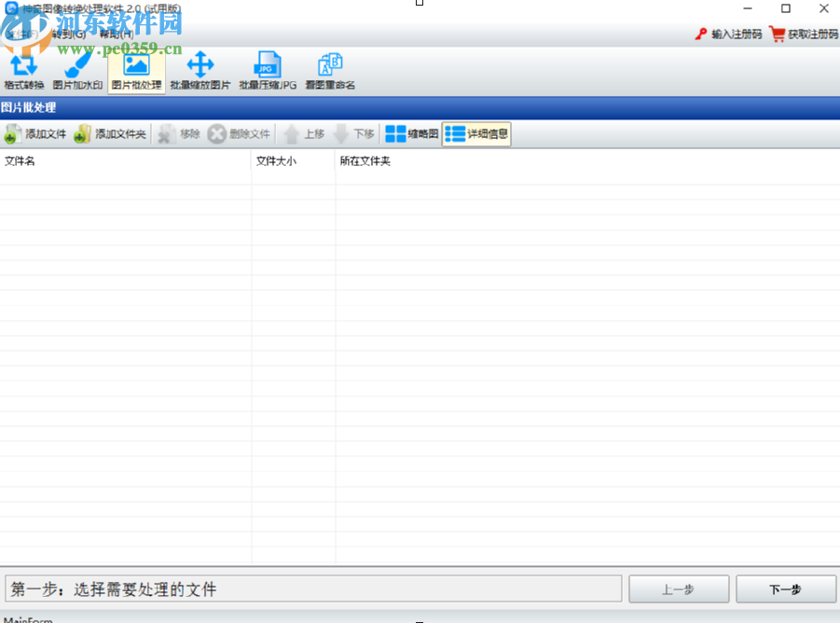Switch to 详细信息 detail view
The height and width of the screenshot is (623, 840).
tap(477, 133)
